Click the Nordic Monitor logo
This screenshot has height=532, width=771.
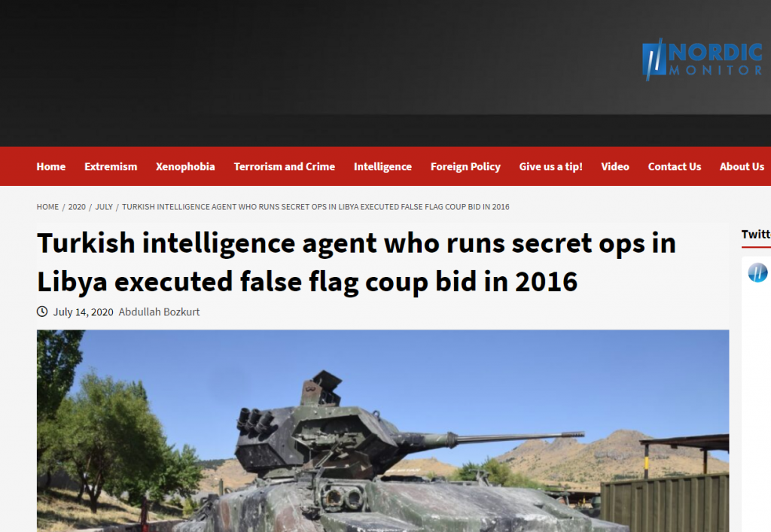(703, 59)
